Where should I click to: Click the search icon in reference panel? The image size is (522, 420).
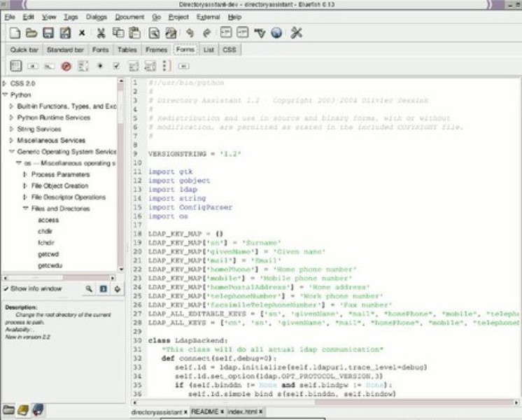(x=89, y=289)
